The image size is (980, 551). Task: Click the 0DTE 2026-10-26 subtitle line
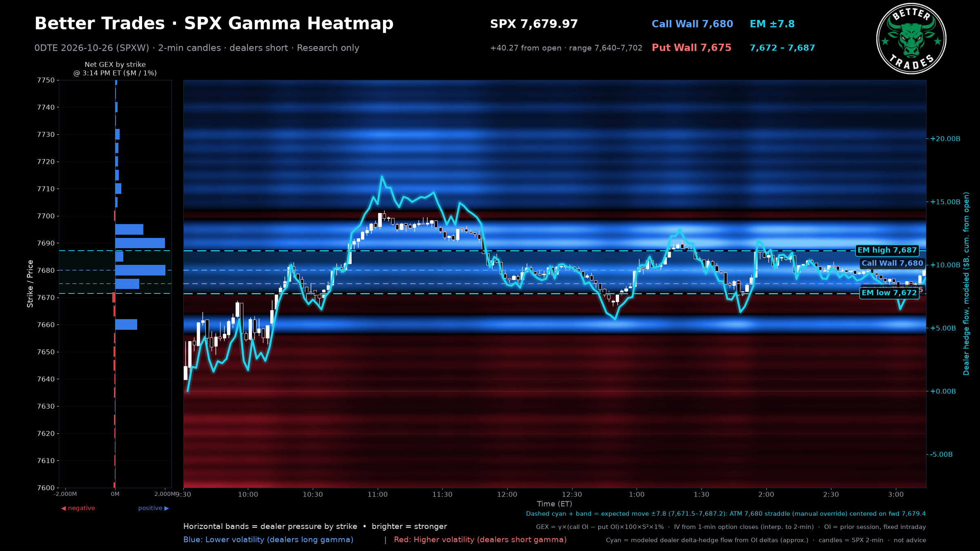197,48
